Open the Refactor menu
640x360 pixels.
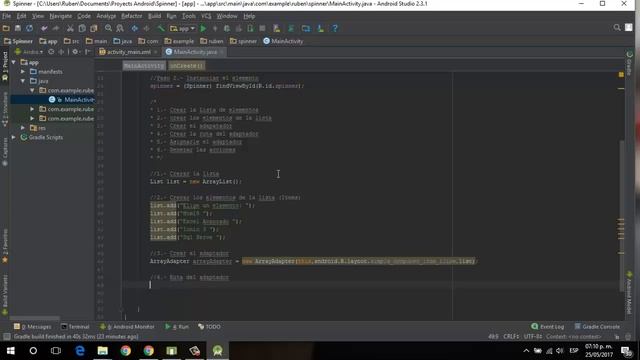click(131, 16)
